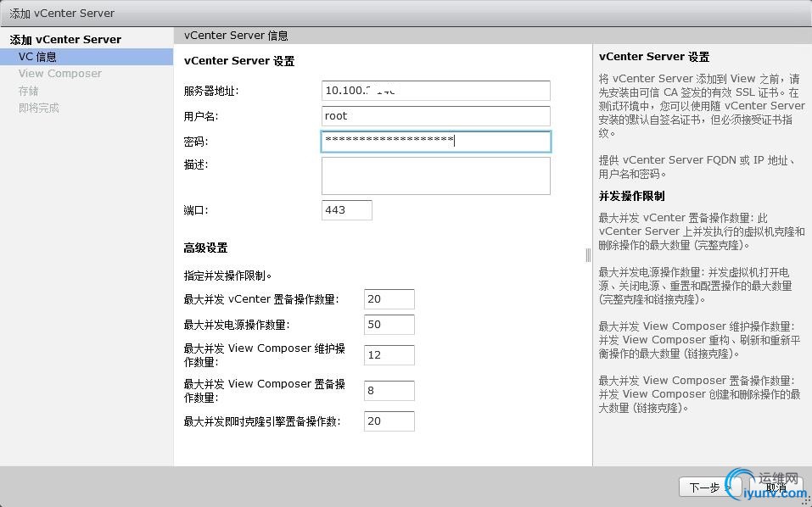The height and width of the screenshot is (507, 812).
Task: Click the splitter handle beside the help panel
Action: (588, 255)
